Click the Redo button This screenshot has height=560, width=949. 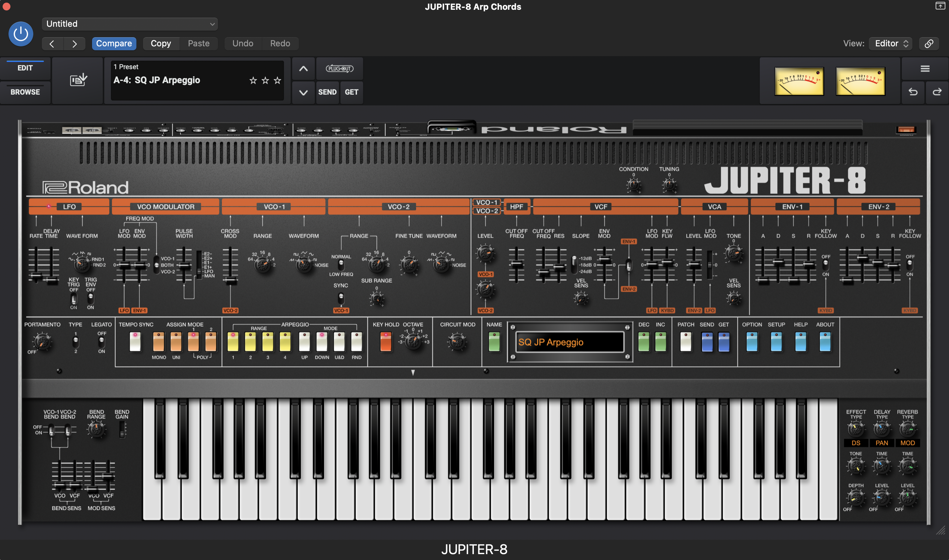(280, 43)
